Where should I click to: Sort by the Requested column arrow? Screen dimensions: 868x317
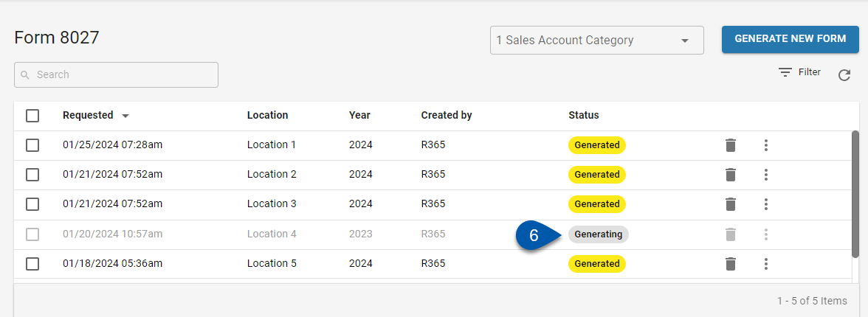125,116
